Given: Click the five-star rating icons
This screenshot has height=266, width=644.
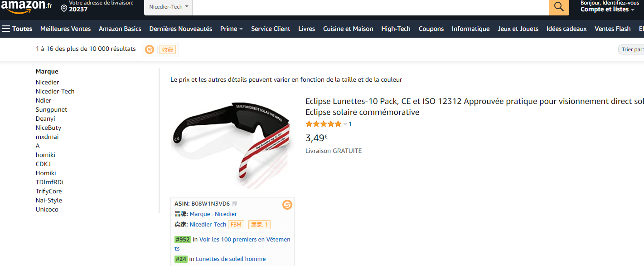Looking at the screenshot, I should 324,124.
